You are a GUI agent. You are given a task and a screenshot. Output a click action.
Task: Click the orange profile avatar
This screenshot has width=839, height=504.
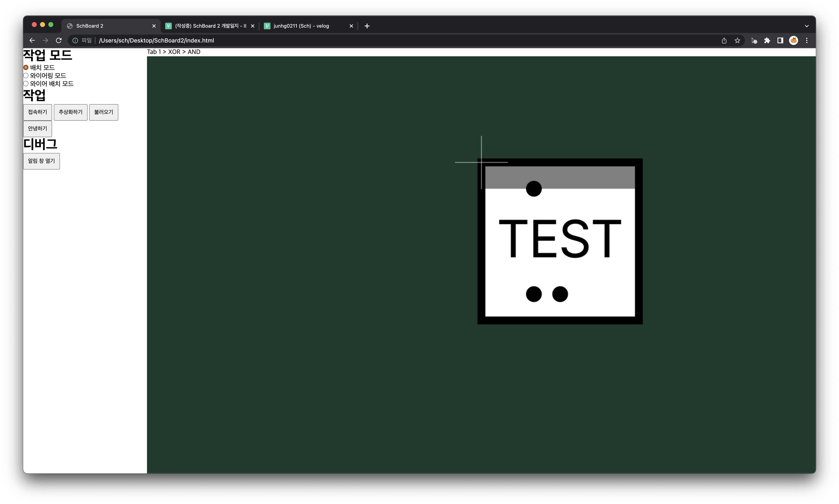click(x=793, y=40)
